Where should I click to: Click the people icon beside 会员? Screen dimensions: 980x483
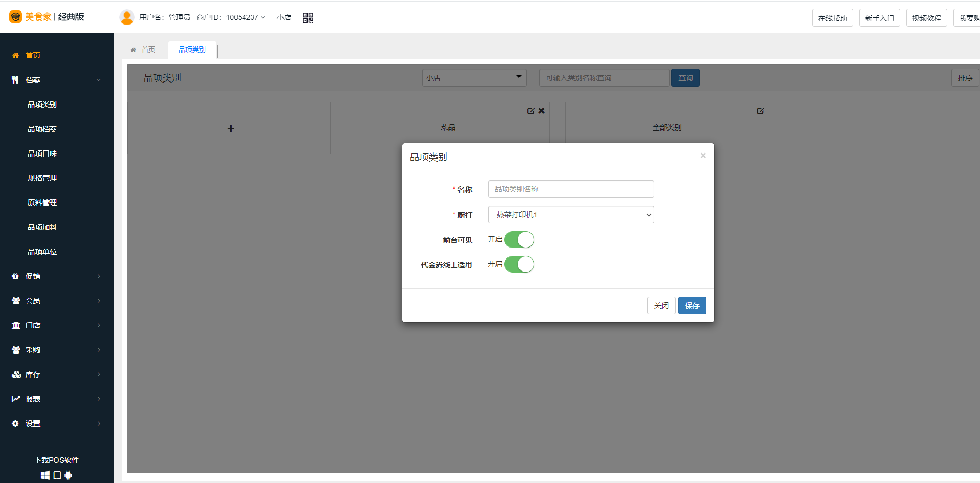pos(16,301)
